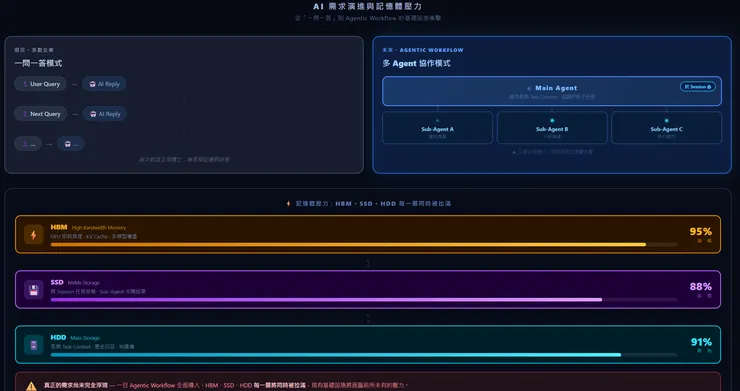This screenshot has width=740, height=391.
Task: Click the AI Reply pill beside User Query
Action: pos(104,84)
